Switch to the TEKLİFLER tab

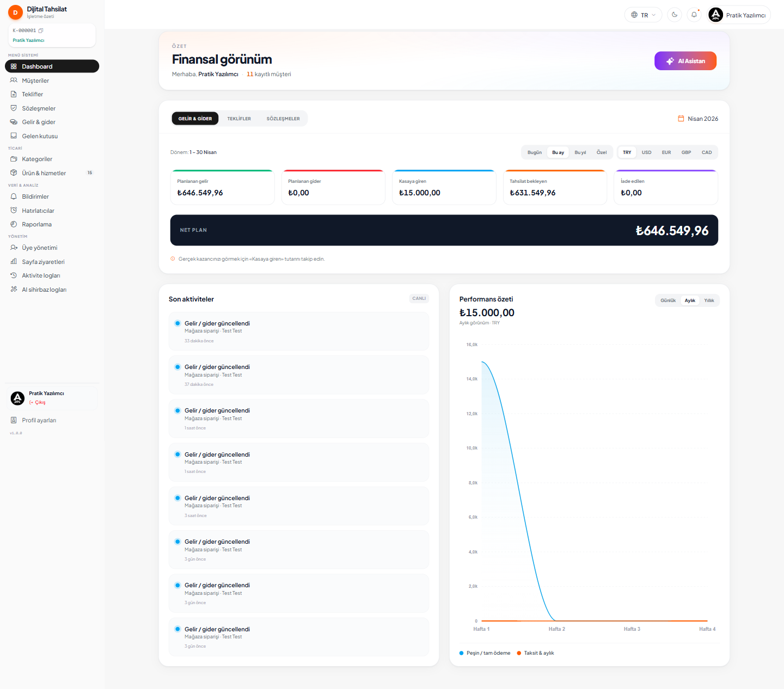tap(239, 119)
